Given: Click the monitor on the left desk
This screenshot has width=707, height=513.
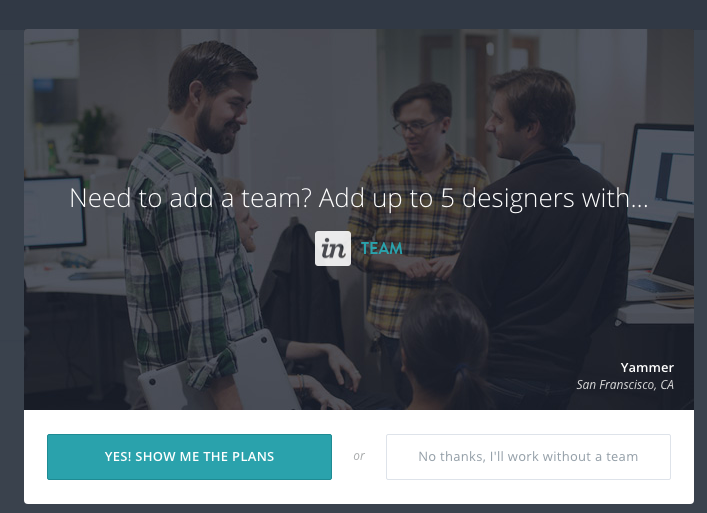Looking at the screenshot, I should 54,212.
